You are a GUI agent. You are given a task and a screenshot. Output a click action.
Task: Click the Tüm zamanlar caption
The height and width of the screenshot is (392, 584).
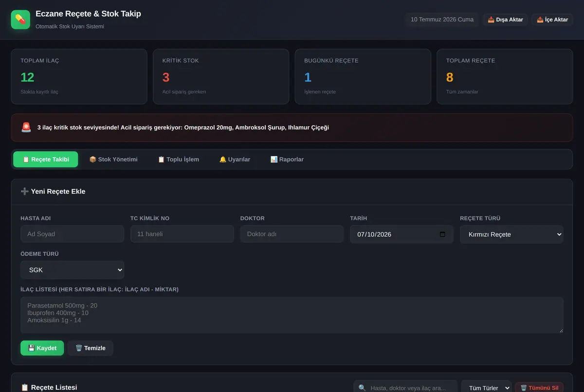point(462,91)
